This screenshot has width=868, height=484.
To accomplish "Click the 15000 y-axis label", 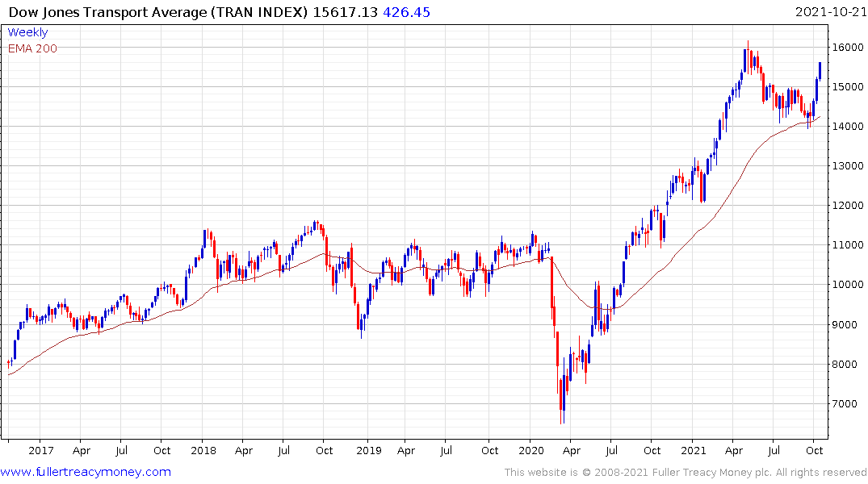I will coord(848,87).
